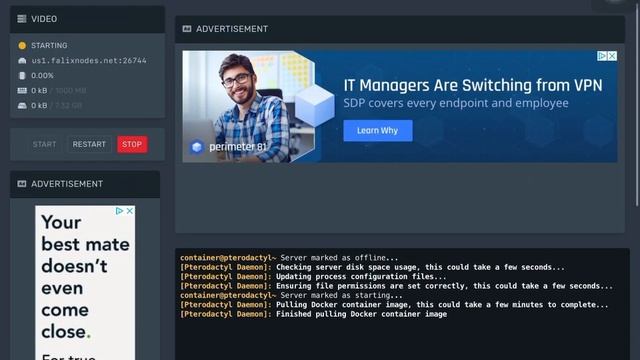Click the STARTING status text
The height and width of the screenshot is (360, 640).
pos(49,45)
